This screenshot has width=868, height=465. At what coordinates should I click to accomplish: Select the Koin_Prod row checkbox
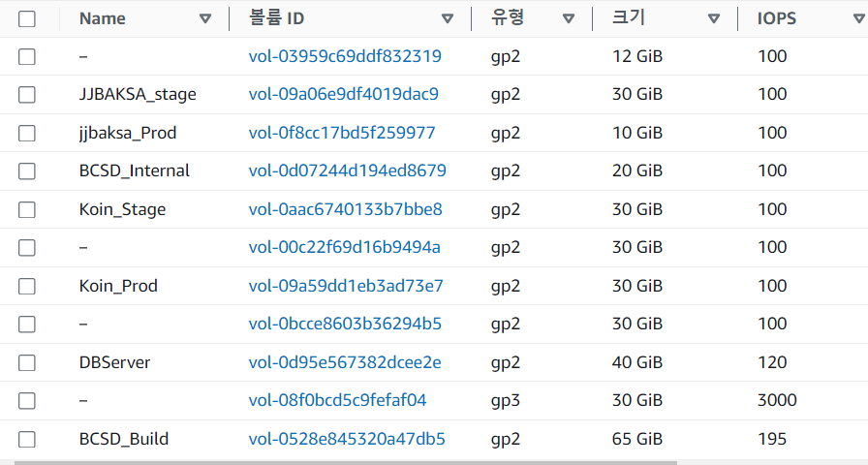pyautogui.click(x=26, y=286)
